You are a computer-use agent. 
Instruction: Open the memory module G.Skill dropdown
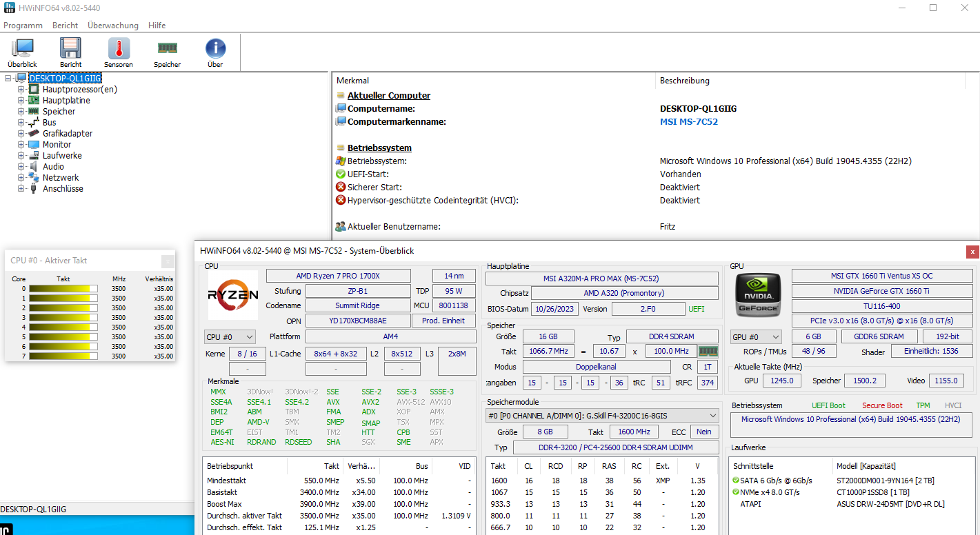pyautogui.click(x=602, y=416)
